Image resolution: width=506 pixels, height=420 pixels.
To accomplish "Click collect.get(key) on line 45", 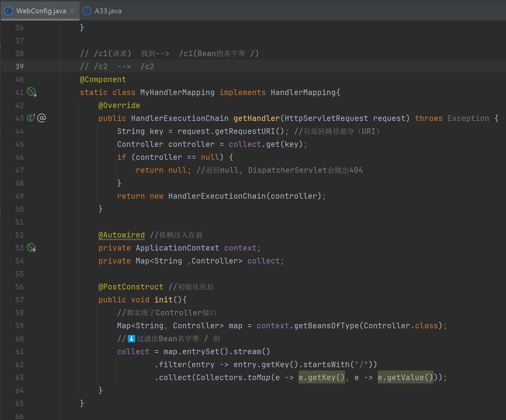I will (266, 144).
